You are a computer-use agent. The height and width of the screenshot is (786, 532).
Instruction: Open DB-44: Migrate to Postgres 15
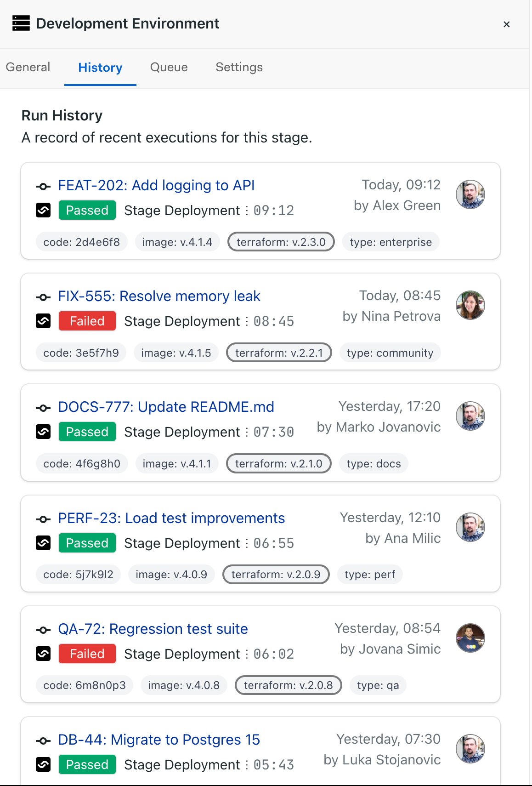pos(159,740)
